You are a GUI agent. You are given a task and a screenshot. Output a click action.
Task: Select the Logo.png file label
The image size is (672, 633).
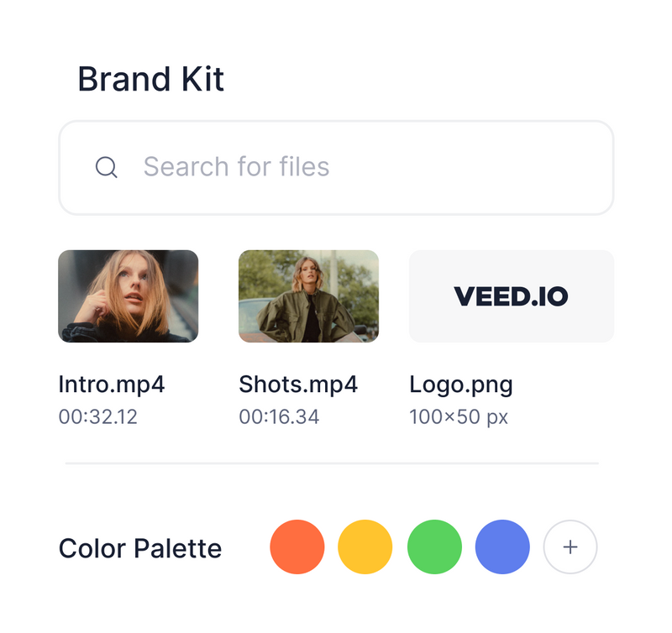[463, 384]
